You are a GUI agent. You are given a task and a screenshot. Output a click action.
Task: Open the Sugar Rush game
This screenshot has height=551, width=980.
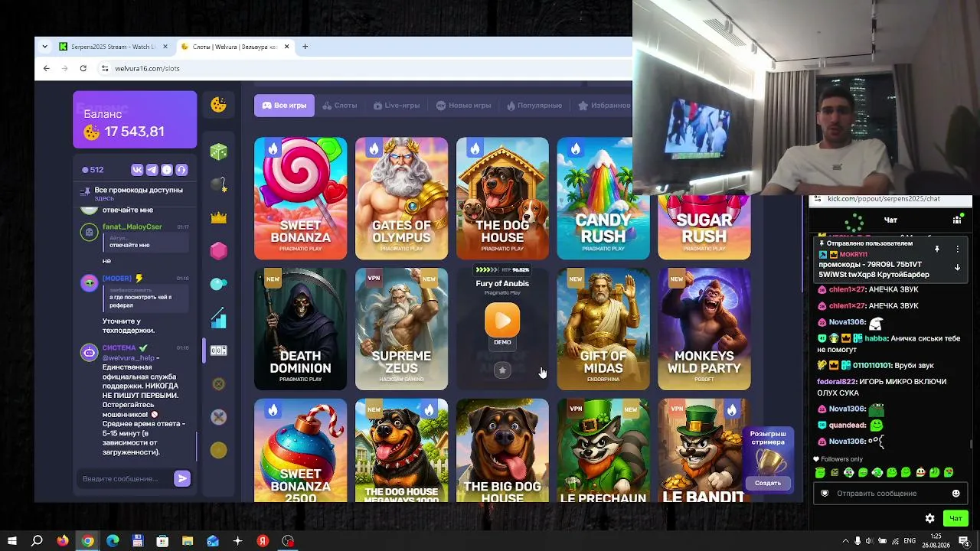[704, 228]
